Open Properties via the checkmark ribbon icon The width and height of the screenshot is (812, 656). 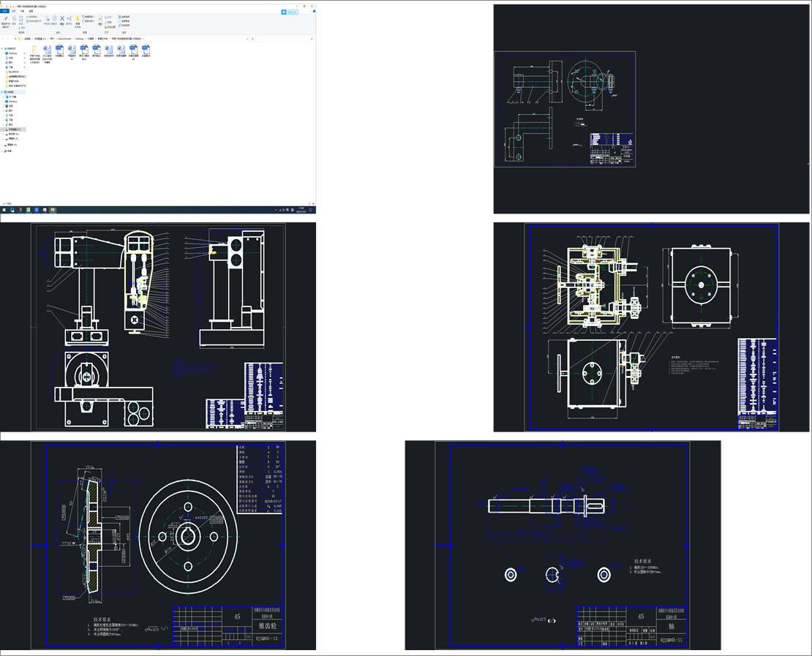click(x=100, y=18)
